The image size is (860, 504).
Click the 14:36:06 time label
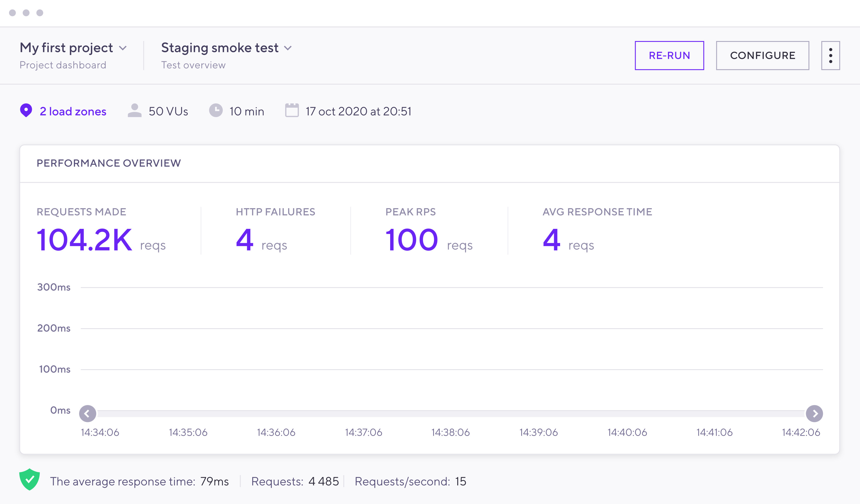click(276, 432)
